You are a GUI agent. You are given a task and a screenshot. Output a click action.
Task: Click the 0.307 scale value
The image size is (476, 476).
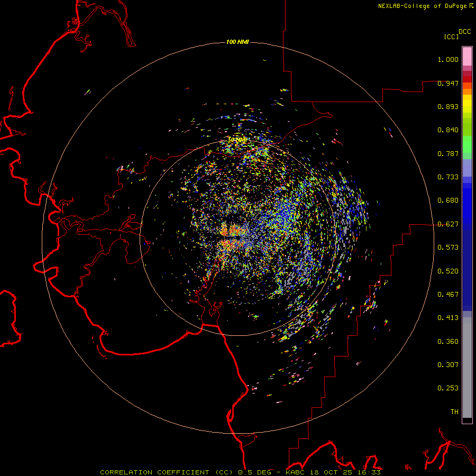point(448,365)
